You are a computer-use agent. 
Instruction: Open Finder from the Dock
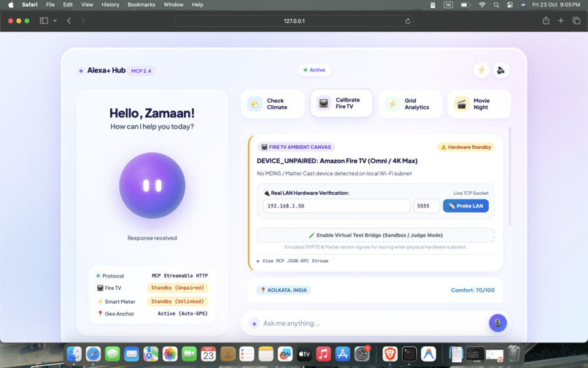pyautogui.click(x=74, y=353)
